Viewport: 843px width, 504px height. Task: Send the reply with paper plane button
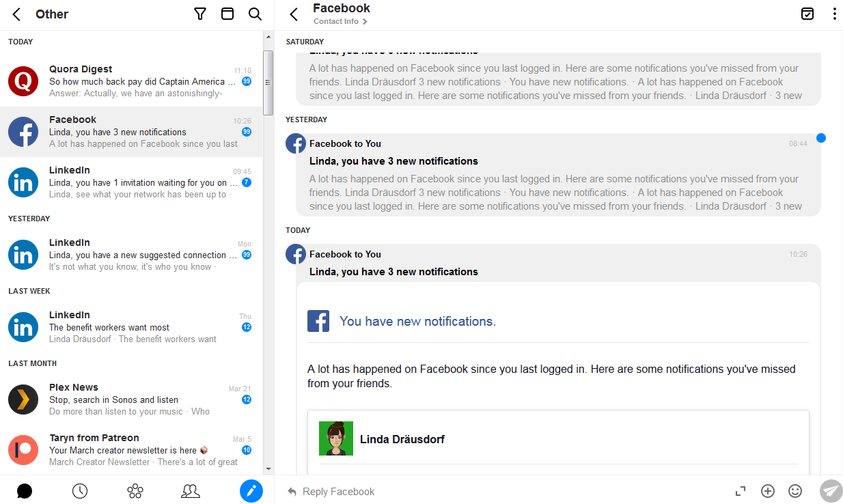click(831, 491)
